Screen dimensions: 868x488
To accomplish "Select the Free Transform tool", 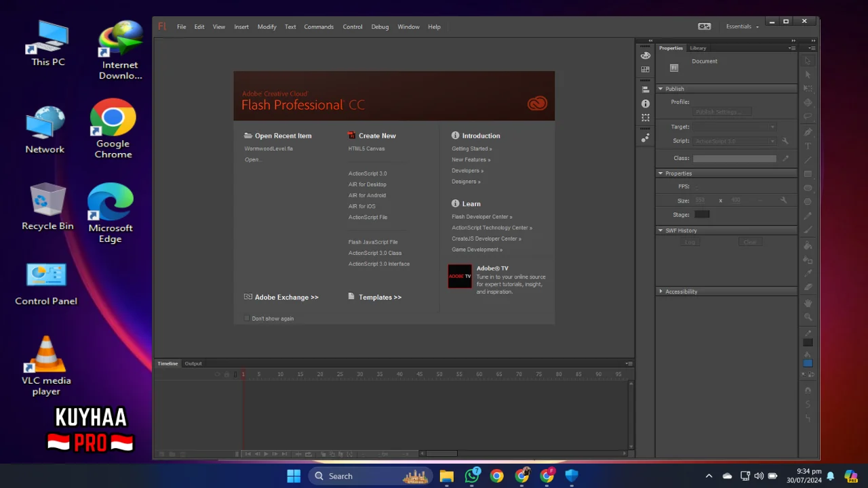I will 808,89.
